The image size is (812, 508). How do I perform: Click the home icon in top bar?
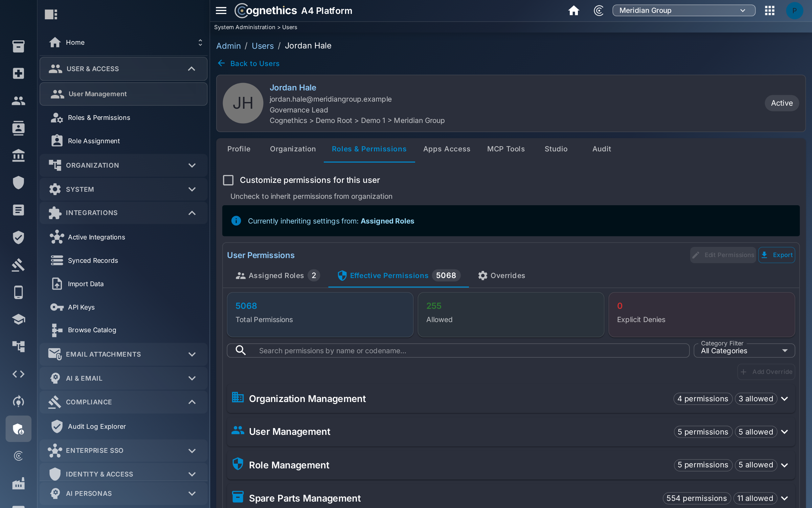(573, 10)
